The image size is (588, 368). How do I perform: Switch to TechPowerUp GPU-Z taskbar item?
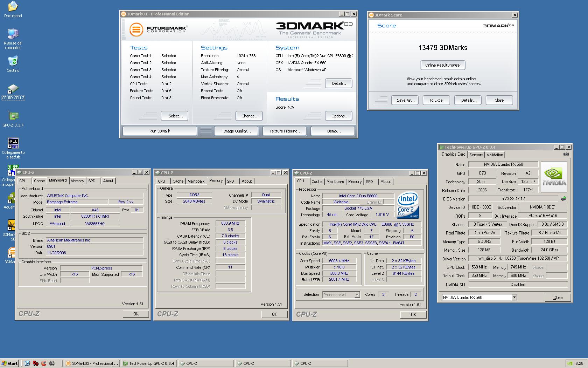149,363
